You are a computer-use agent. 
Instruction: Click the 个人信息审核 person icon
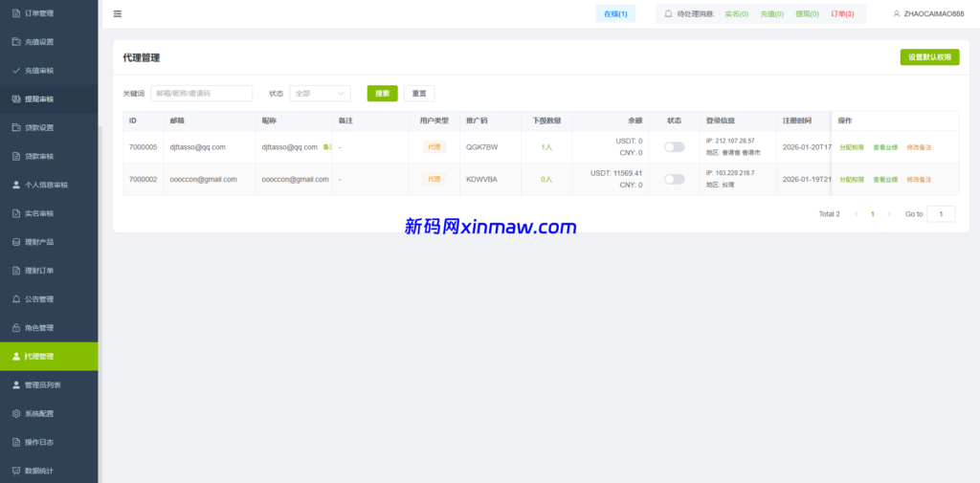click(x=16, y=185)
